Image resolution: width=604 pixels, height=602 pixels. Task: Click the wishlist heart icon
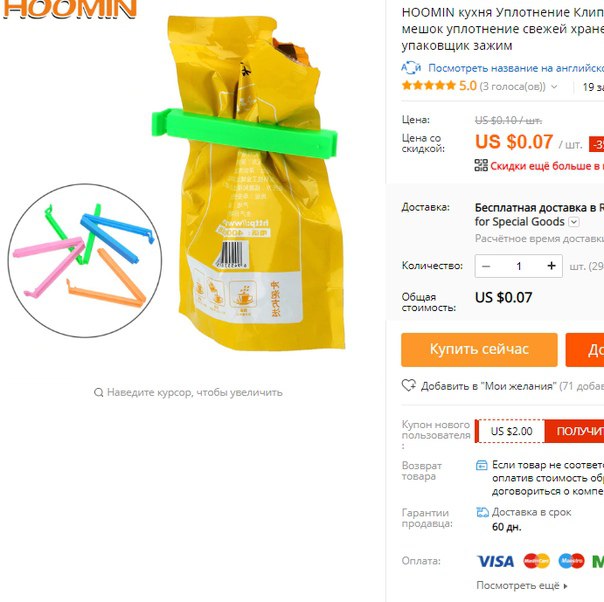pyautogui.click(x=409, y=385)
